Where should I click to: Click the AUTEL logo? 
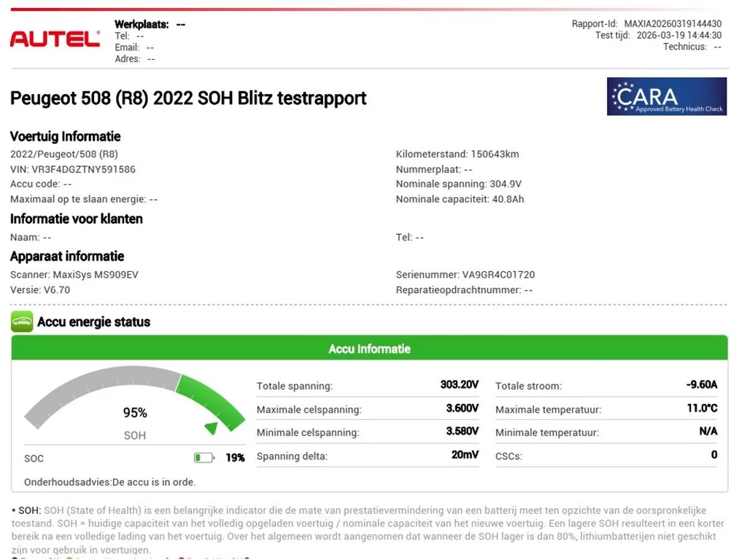click(55, 39)
